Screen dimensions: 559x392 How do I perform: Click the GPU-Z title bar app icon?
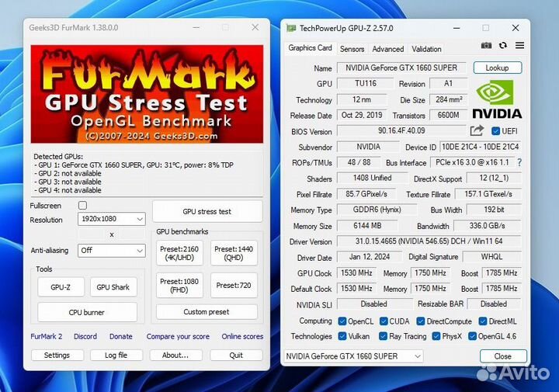[x=291, y=28]
